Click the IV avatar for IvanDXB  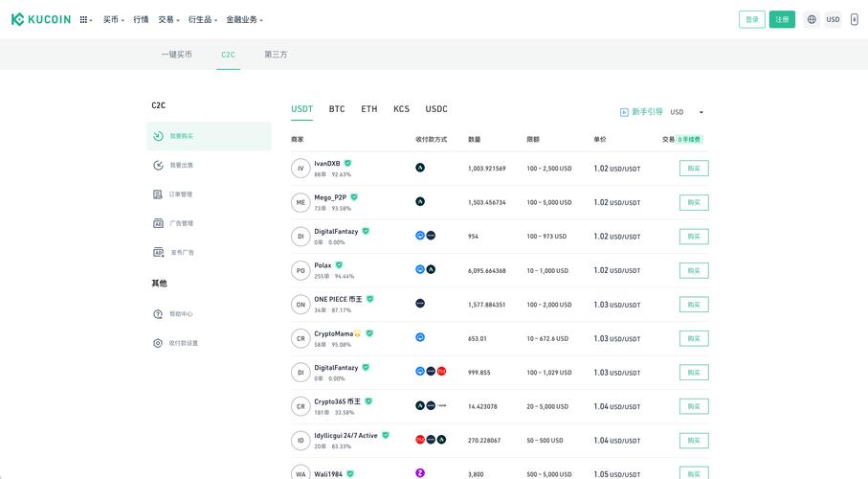(x=300, y=169)
